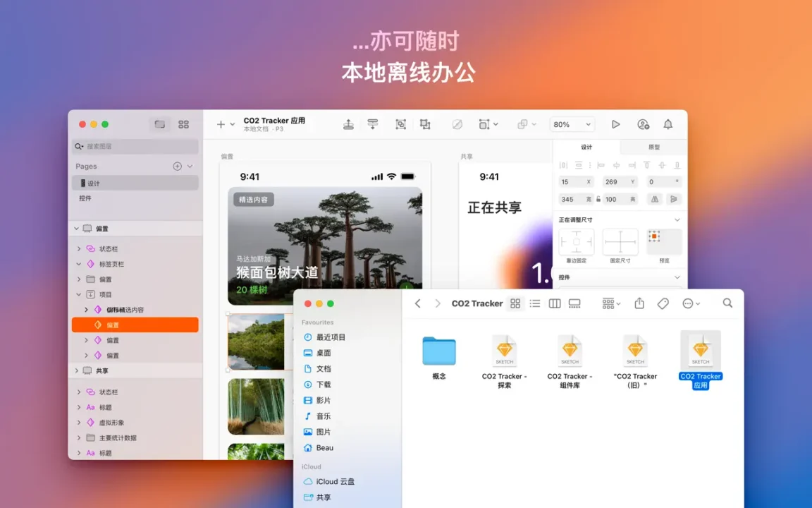
Task: Click the invite collaborator person icon
Action: point(643,124)
